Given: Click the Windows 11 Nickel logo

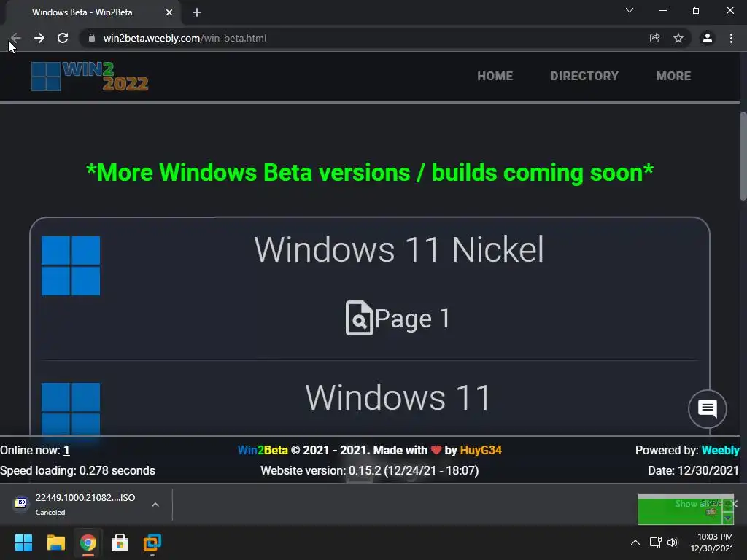Looking at the screenshot, I should [71, 265].
